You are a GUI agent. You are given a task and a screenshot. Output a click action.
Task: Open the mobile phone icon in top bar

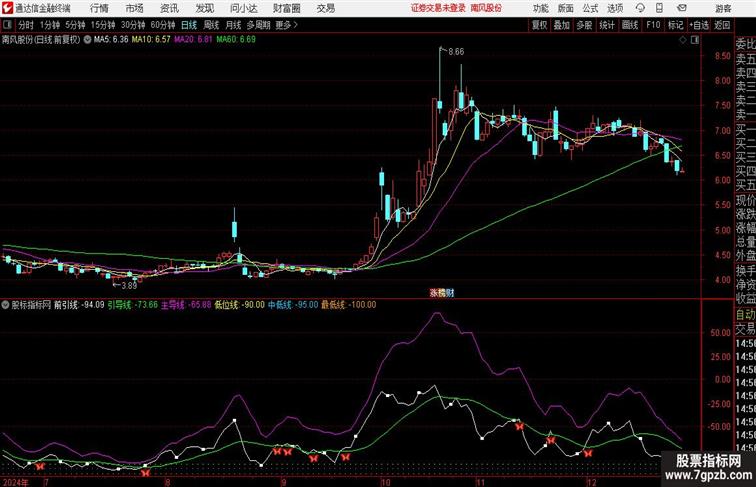(x=659, y=8)
